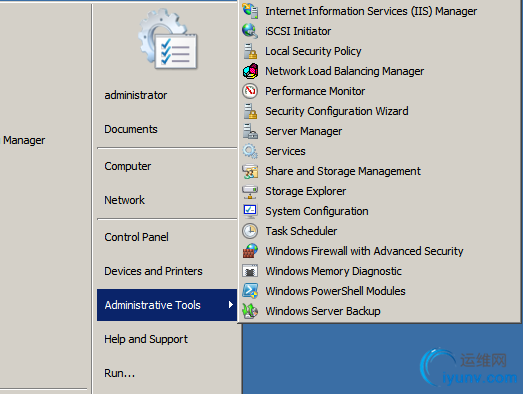Click the Performance Monitor gauge icon
The height and width of the screenshot is (394, 523).
pos(250,91)
